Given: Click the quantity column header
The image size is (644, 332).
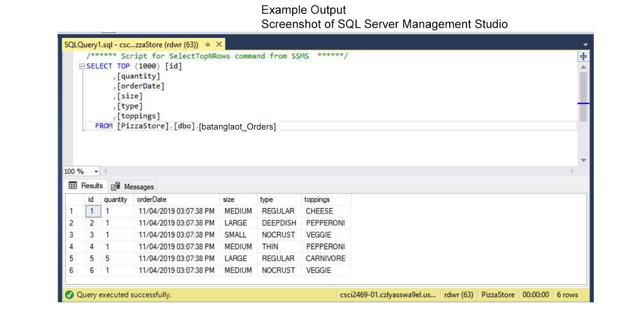Looking at the screenshot, I should [117, 199].
